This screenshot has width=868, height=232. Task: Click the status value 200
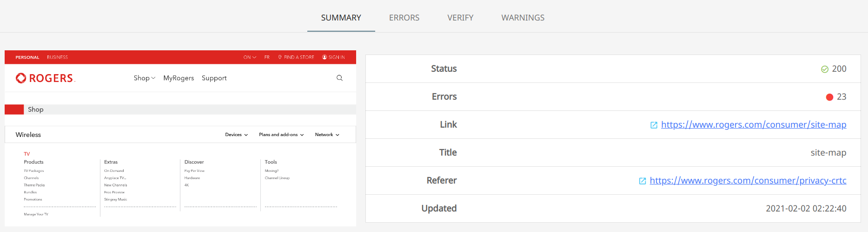click(x=839, y=68)
